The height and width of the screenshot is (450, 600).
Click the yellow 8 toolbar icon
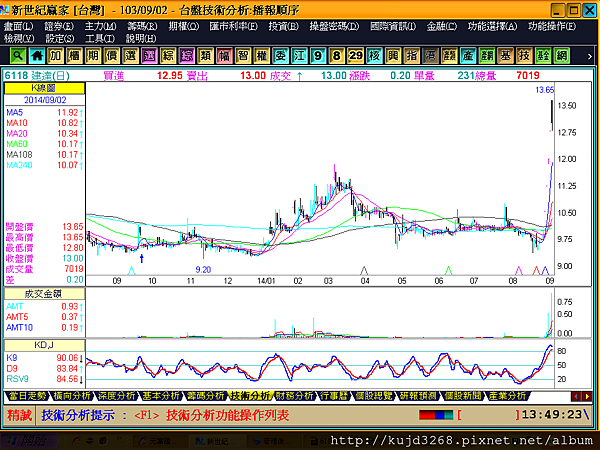337,56
